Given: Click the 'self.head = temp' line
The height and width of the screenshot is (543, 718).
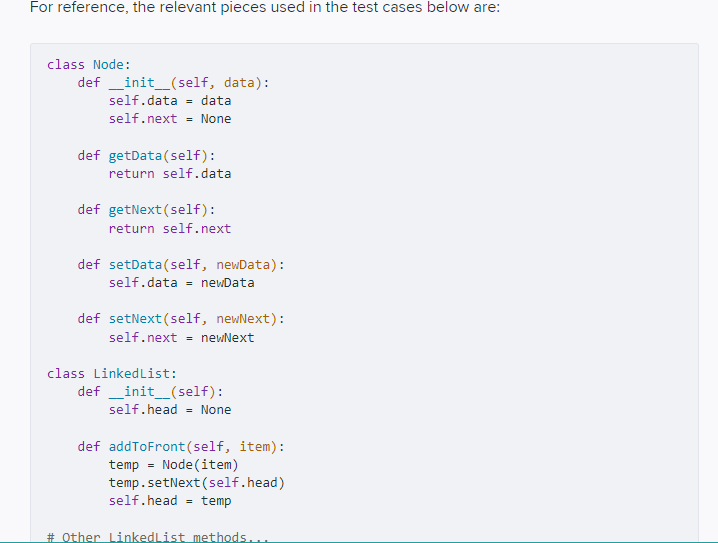Looking at the screenshot, I should (170, 501).
